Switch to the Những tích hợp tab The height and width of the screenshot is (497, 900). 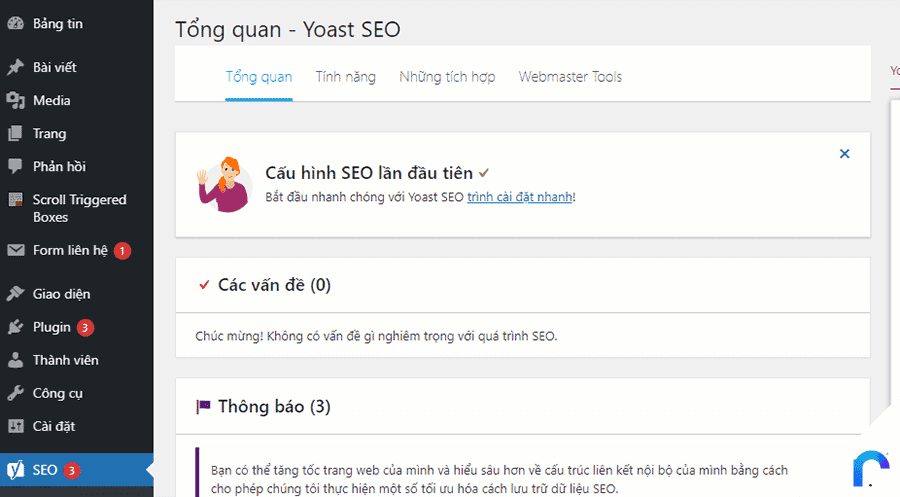point(447,77)
